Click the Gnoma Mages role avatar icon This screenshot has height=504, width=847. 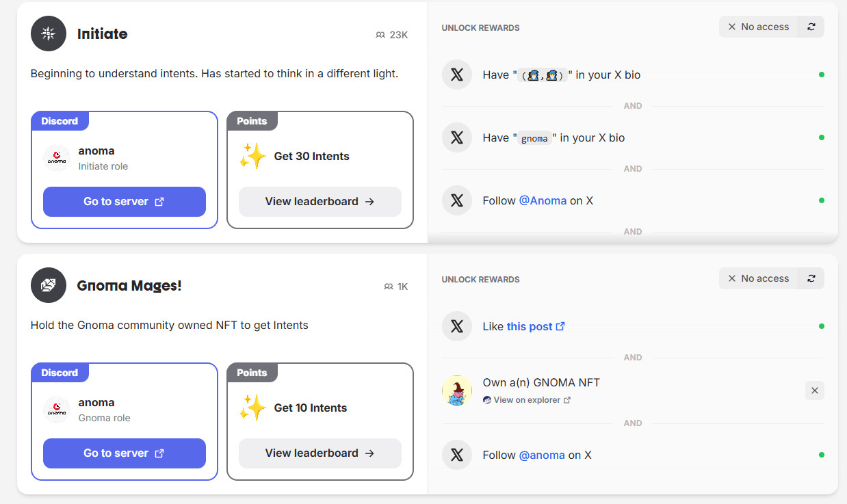tap(48, 285)
